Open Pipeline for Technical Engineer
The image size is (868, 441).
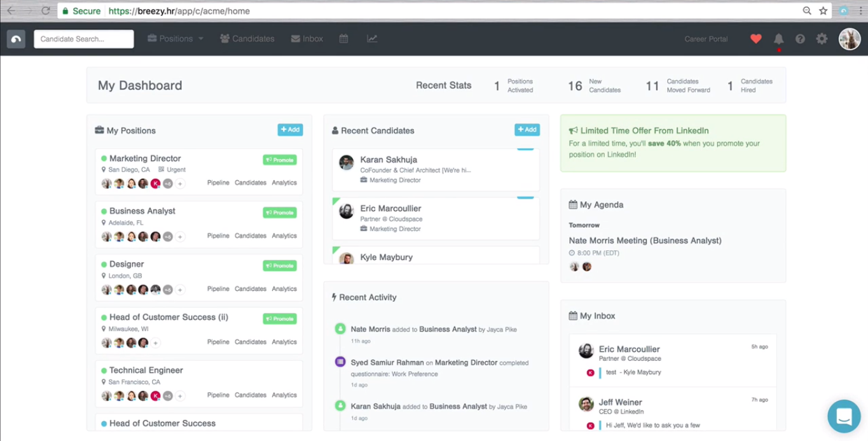point(218,395)
